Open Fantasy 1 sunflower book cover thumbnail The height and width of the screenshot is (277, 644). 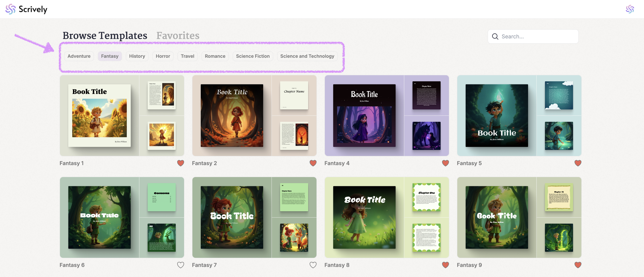99,116
